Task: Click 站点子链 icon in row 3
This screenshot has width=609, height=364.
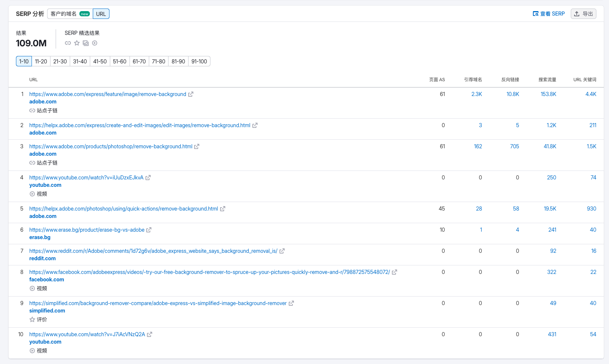Action: tap(32, 163)
